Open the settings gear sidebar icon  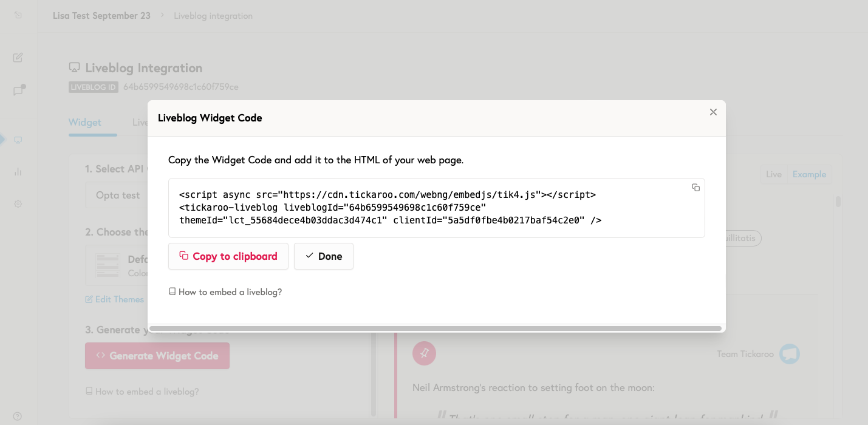pos(18,204)
